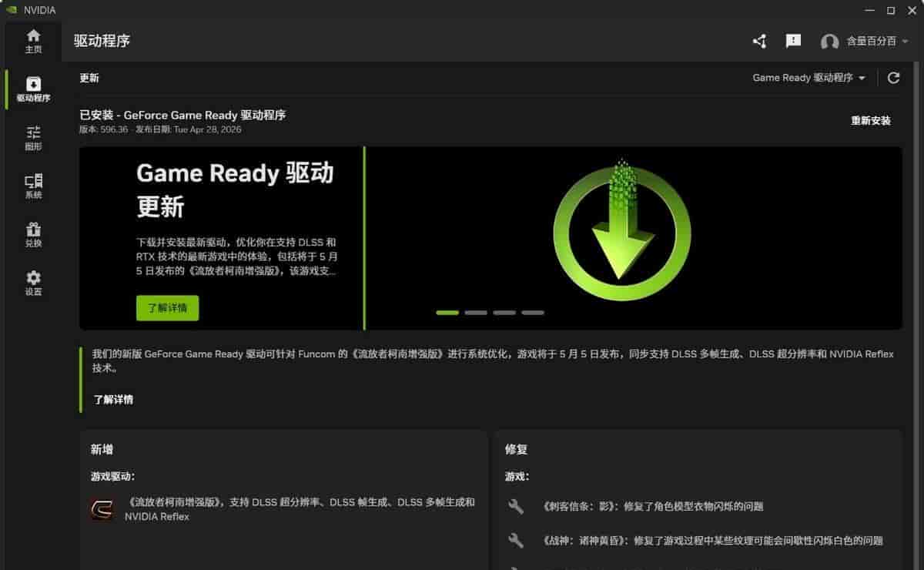Click the Funcom game logo icon
Image resolution: width=924 pixels, height=570 pixels.
[x=102, y=509]
